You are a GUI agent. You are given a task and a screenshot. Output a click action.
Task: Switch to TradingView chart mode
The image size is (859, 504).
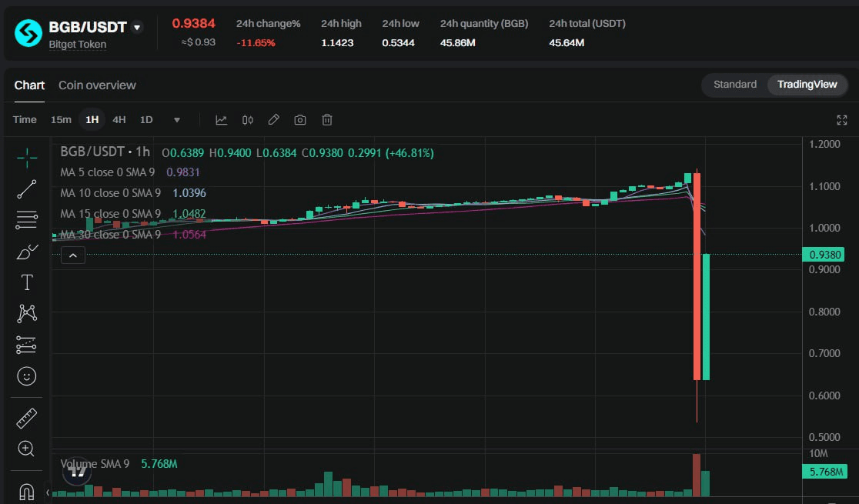[x=807, y=85]
